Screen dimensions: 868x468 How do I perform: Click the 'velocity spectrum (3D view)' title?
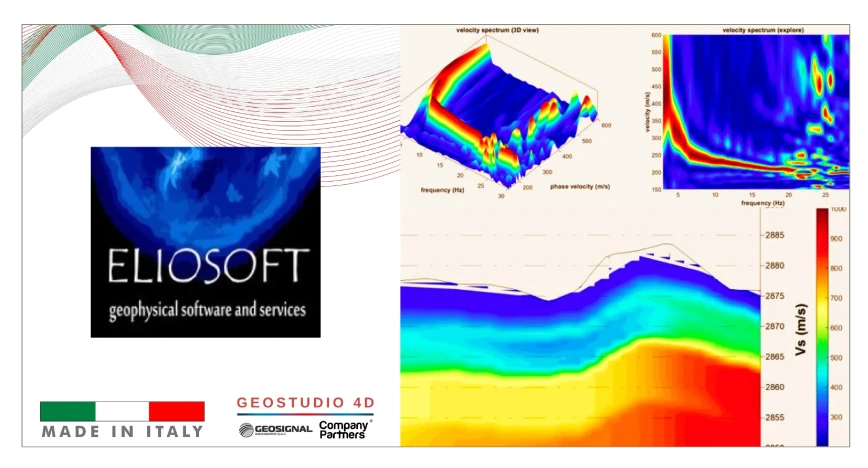click(497, 30)
